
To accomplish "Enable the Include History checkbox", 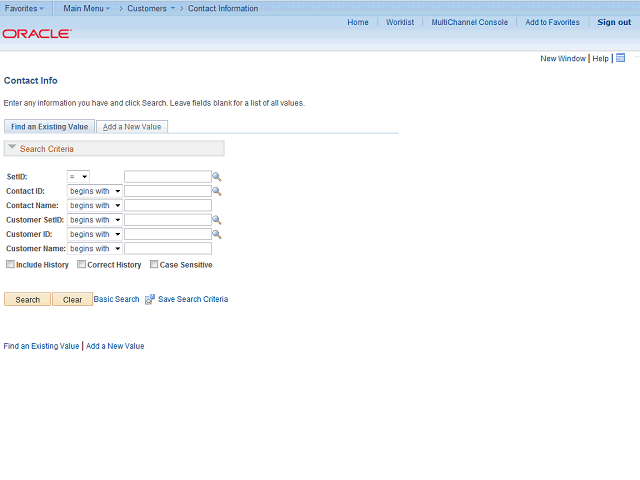I will click(10, 264).
